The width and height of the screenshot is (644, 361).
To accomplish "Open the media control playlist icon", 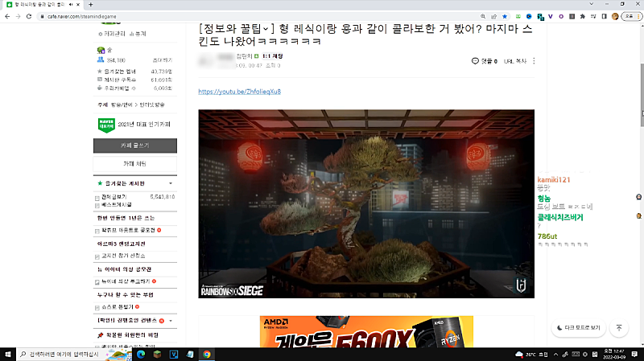I will (x=593, y=16).
